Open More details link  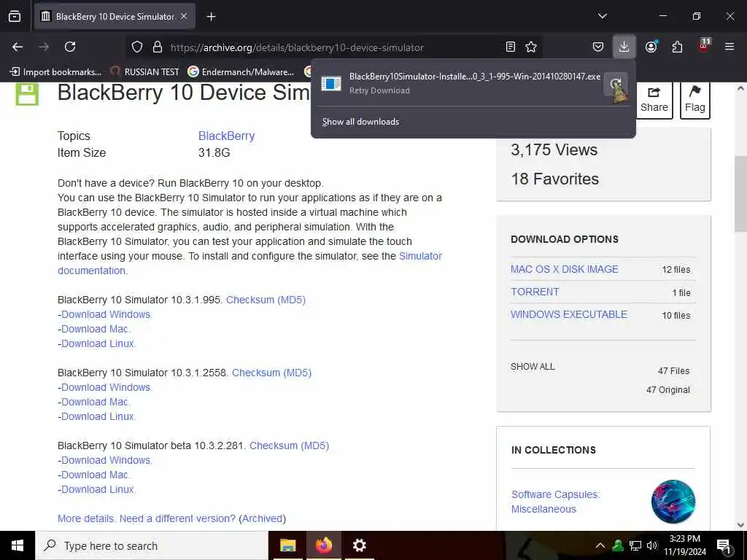(x=87, y=518)
